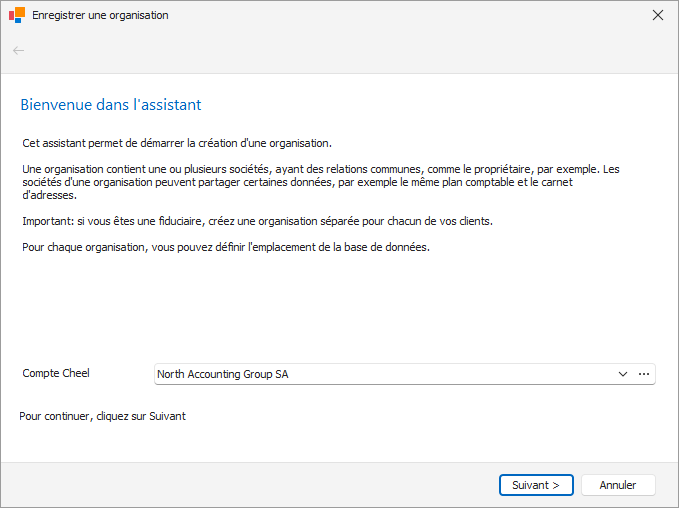Click the Enregistrer une organisation window title
679x508 pixels.
(x=100, y=15)
